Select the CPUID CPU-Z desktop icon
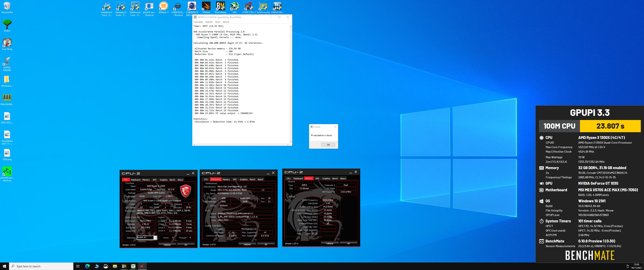644x270 pixels. (249, 7)
